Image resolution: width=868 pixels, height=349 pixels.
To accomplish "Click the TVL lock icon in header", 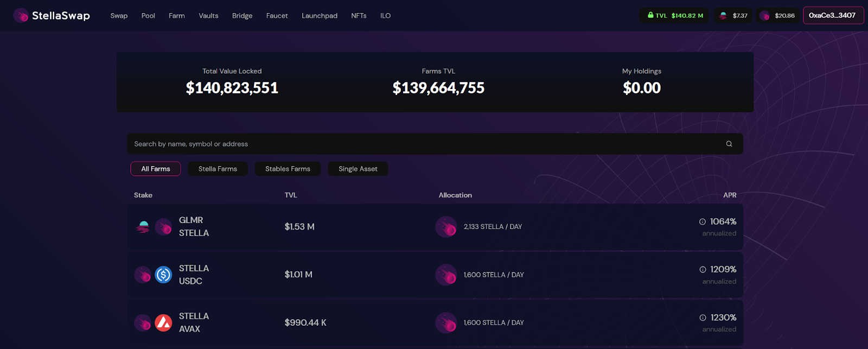I will tap(650, 15).
